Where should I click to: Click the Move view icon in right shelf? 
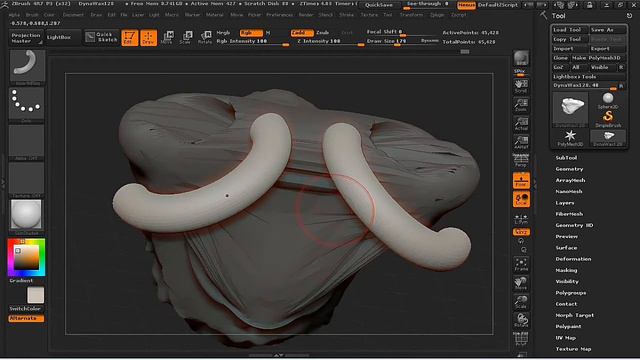click(x=521, y=283)
